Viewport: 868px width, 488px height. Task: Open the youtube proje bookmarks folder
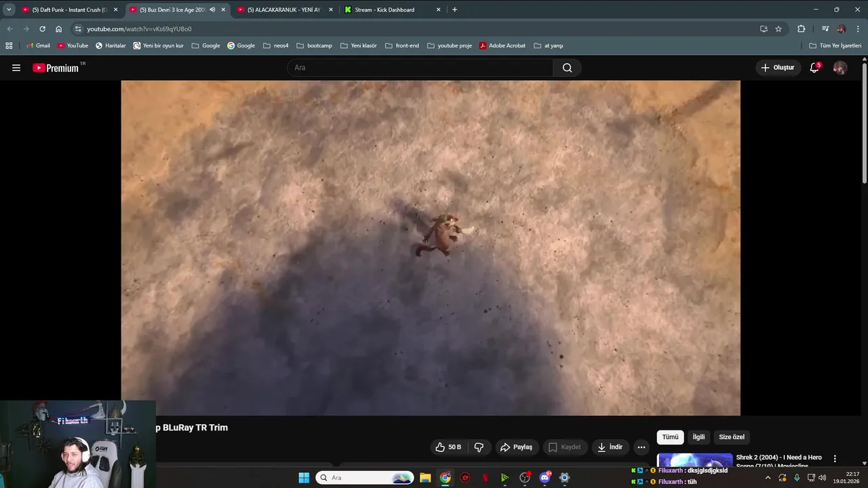(x=449, y=45)
